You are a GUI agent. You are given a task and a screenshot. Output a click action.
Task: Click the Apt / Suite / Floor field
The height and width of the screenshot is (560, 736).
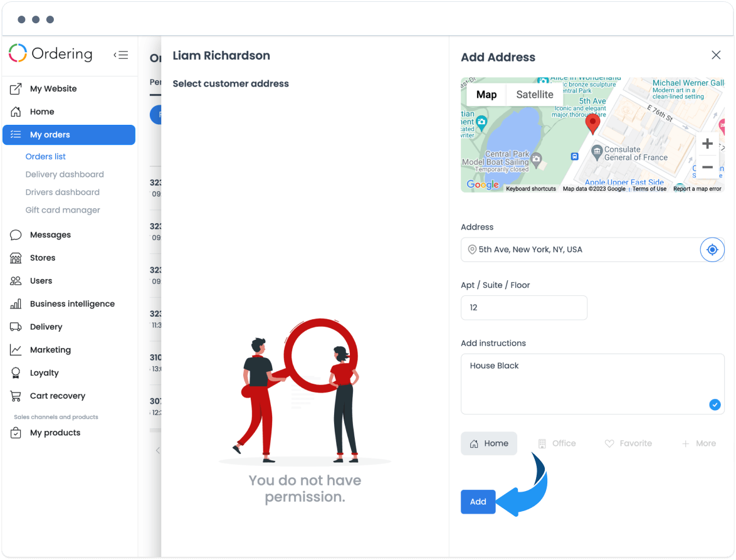tap(524, 308)
